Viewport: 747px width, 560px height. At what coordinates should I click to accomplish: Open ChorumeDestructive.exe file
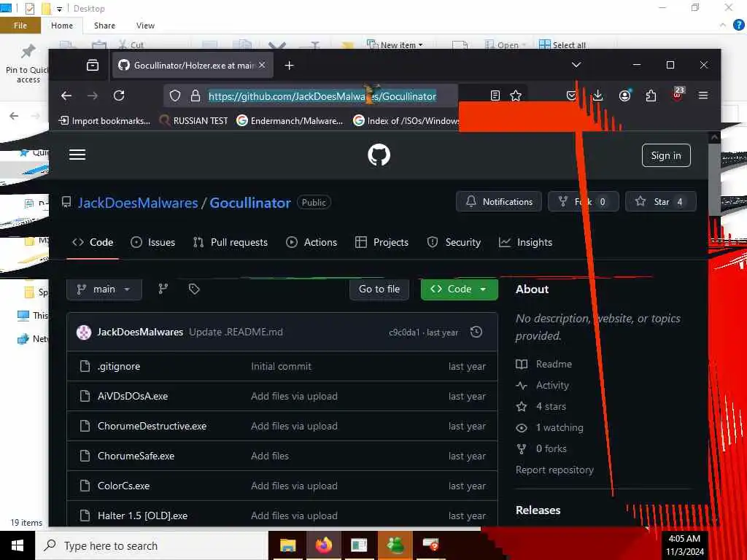pos(152,426)
